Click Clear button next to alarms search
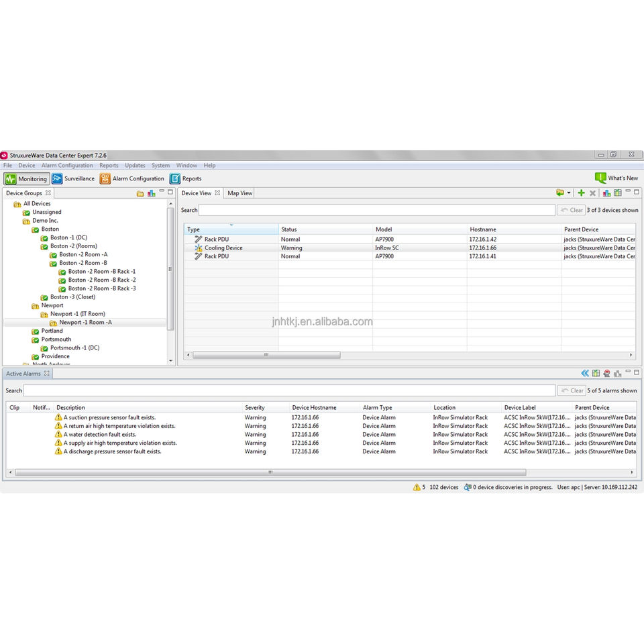644x644 pixels. coord(572,390)
